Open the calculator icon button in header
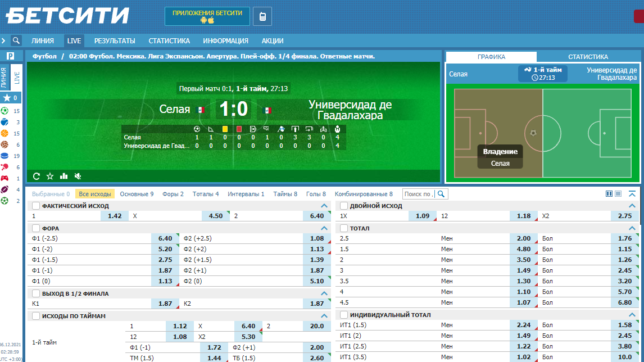The width and height of the screenshot is (644, 362). click(262, 17)
